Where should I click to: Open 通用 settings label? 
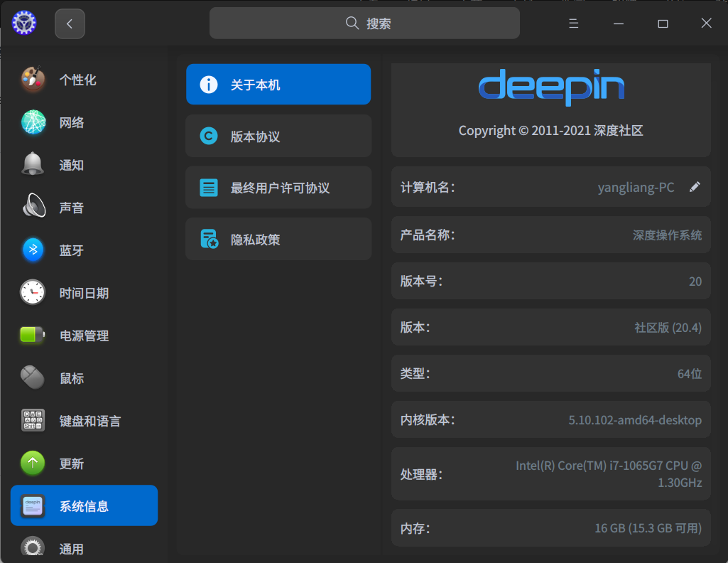point(72,549)
